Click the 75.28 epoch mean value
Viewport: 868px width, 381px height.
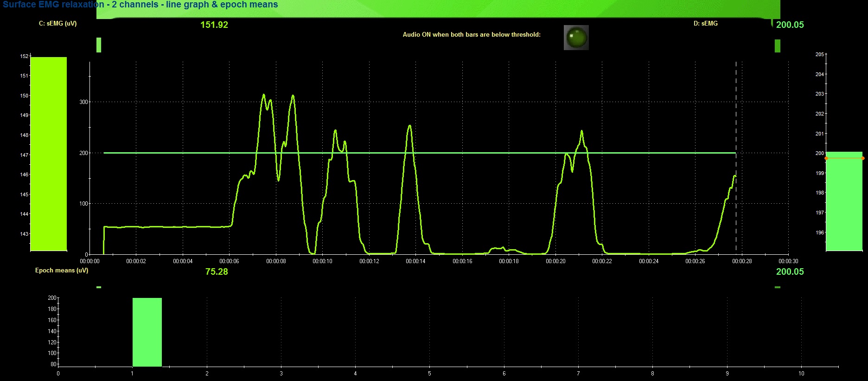point(217,272)
